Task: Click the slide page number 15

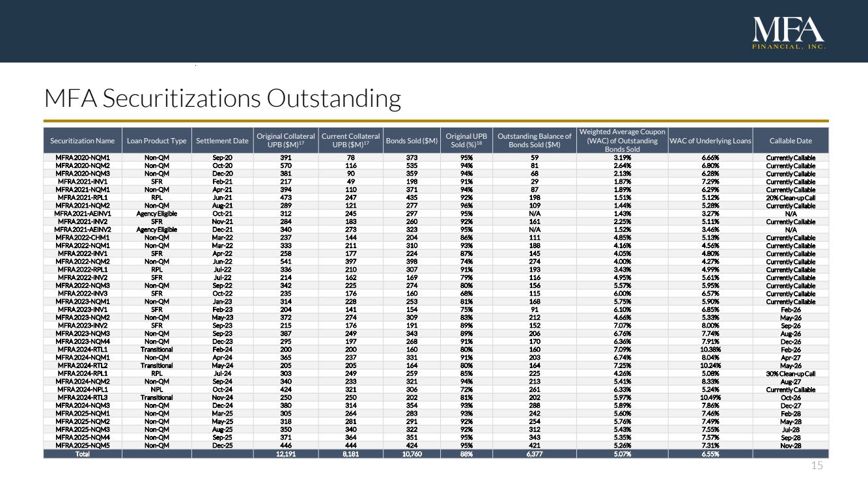Action: tap(817, 465)
